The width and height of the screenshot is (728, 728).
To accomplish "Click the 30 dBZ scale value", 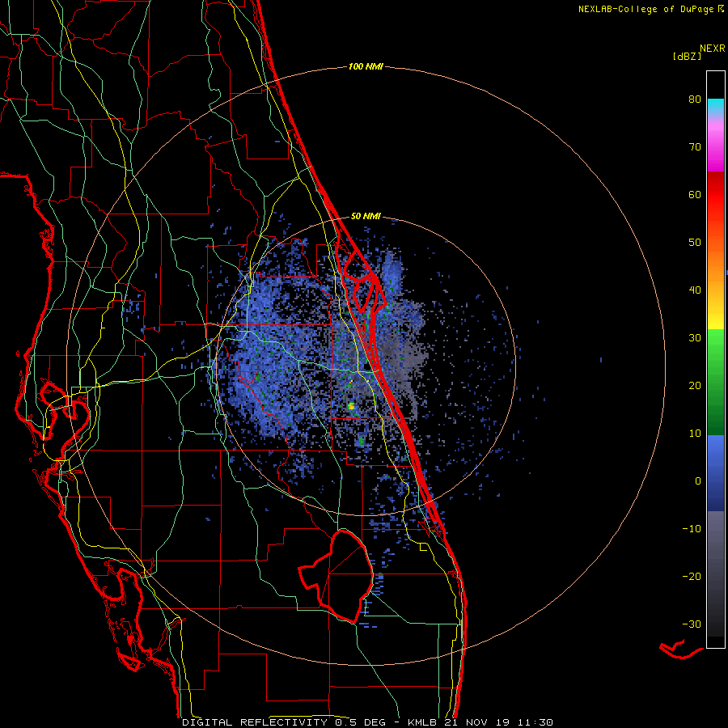I will point(695,338).
